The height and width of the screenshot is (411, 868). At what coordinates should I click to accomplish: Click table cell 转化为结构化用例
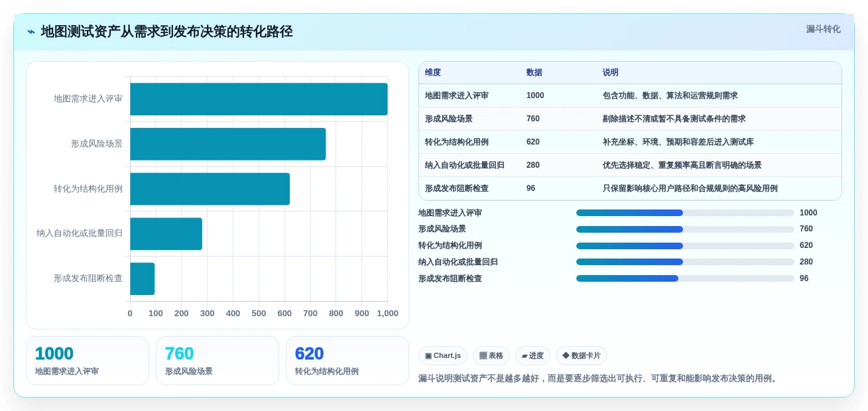click(x=457, y=142)
